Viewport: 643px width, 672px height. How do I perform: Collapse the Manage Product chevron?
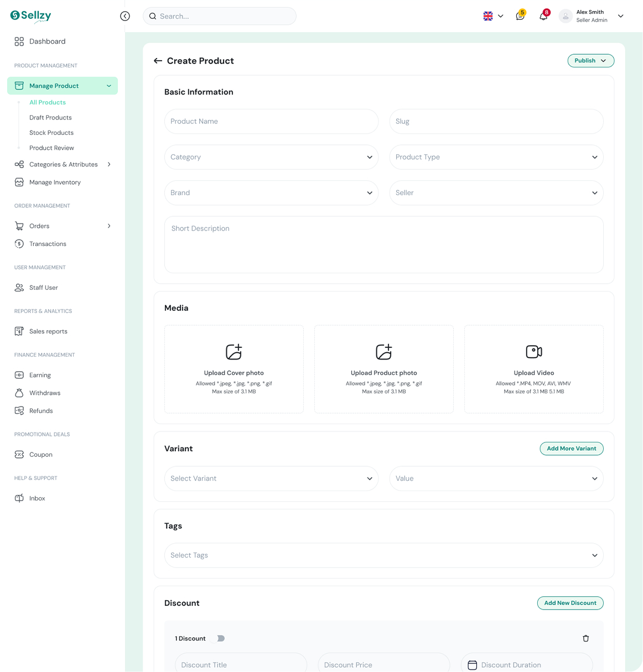[x=109, y=86]
